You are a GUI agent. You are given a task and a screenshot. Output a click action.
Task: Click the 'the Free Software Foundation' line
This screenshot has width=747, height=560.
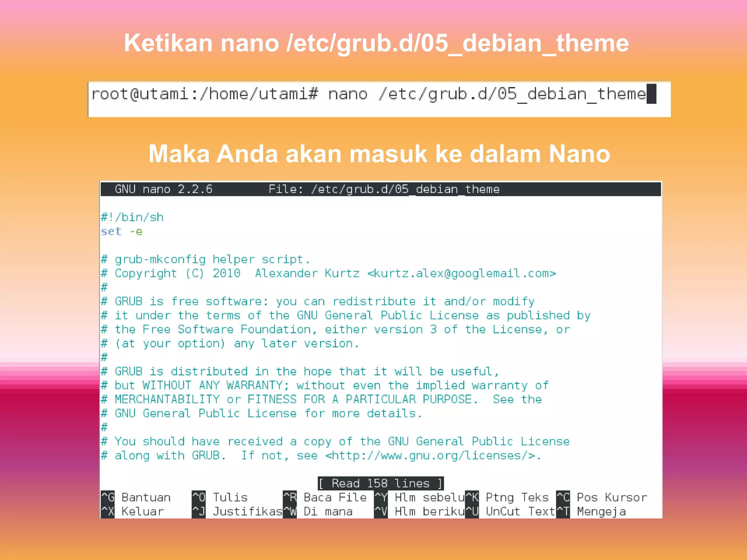(336, 330)
